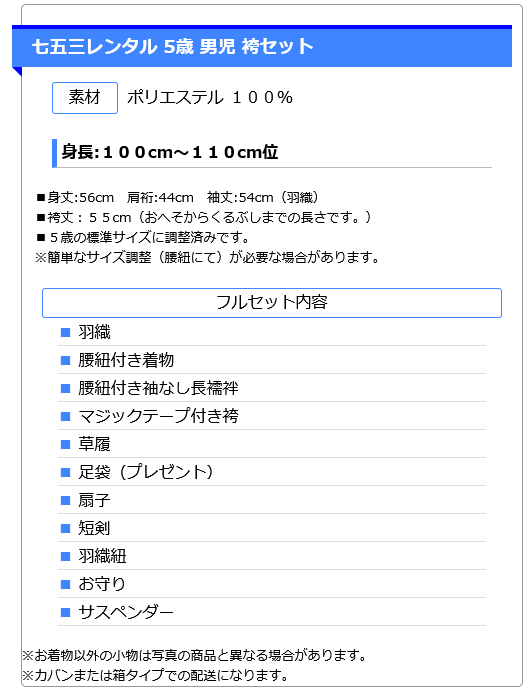531x695 pixels.
Task: Click the ポリエステル 100% material text
Action: point(210,98)
